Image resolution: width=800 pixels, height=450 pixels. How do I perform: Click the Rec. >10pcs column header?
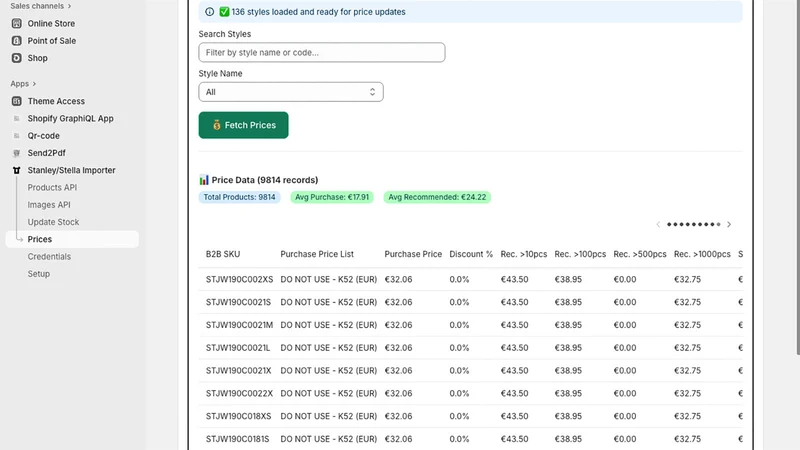tap(523, 254)
